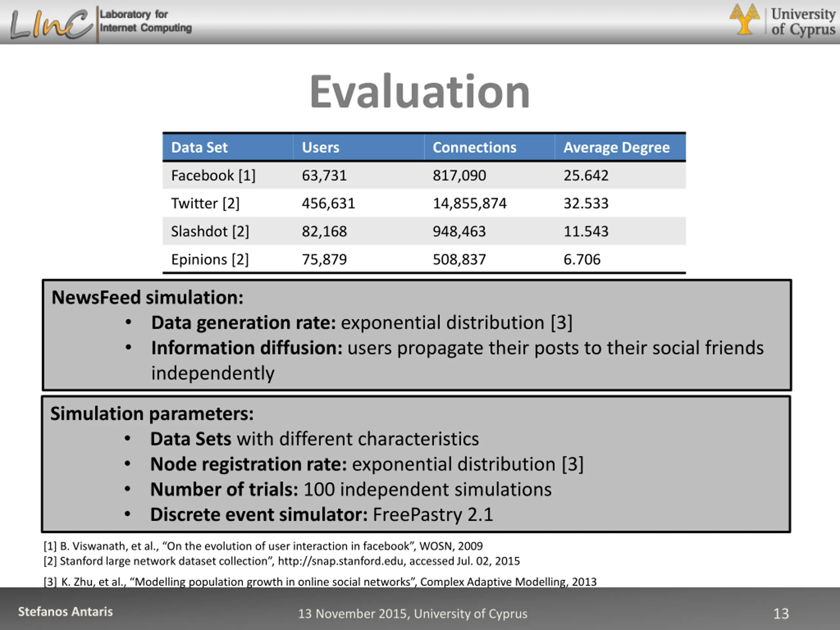Click slide number 13 in footer
840x630 pixels.
click(x=781, y=614)
